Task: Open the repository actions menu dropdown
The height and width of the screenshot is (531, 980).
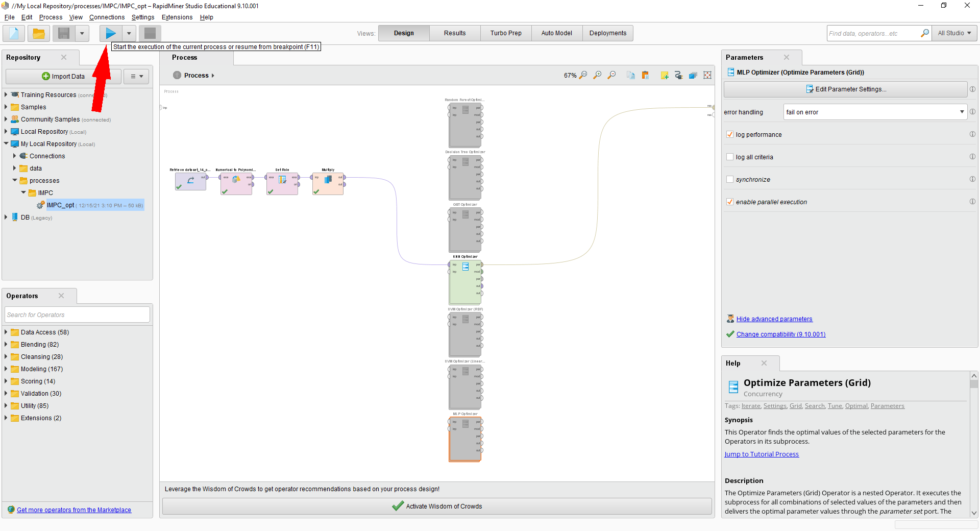Action: coord(136,76)
